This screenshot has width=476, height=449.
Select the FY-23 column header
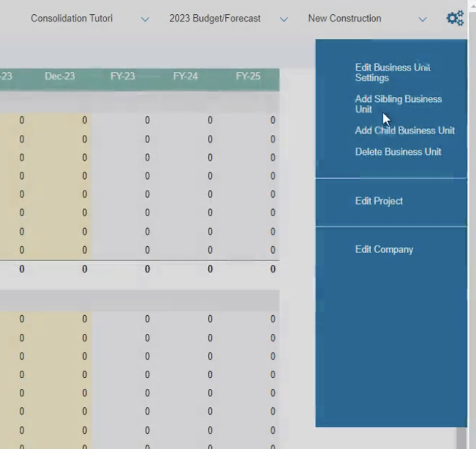123,76
